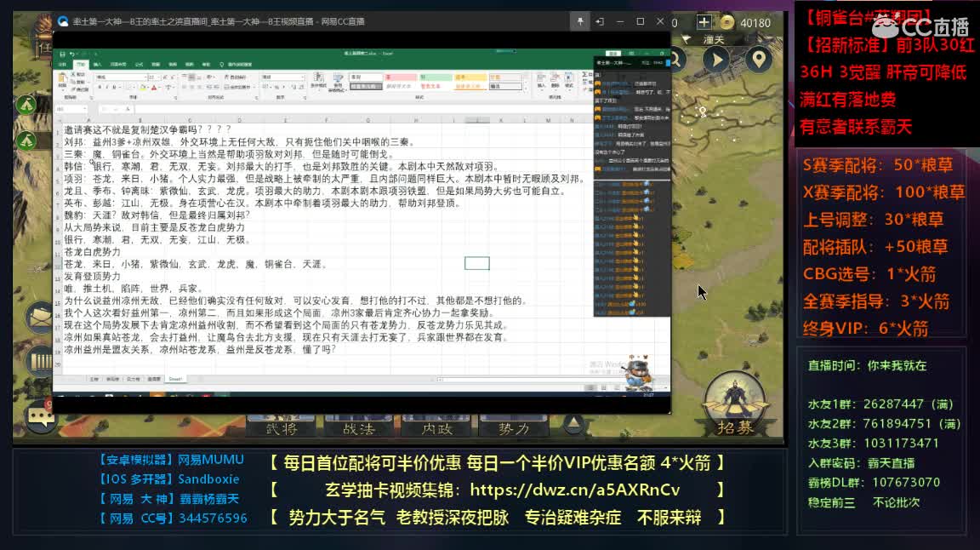This screenshot has width=980, height=550.
Task: Click the Excel formula bar
Action: [362, 109]
